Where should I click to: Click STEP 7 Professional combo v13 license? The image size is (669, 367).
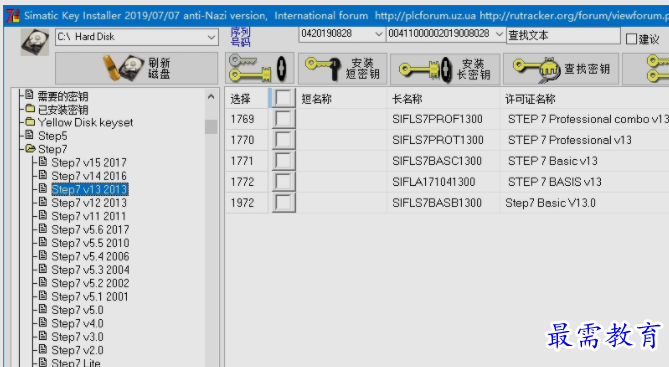coord(588,119)
